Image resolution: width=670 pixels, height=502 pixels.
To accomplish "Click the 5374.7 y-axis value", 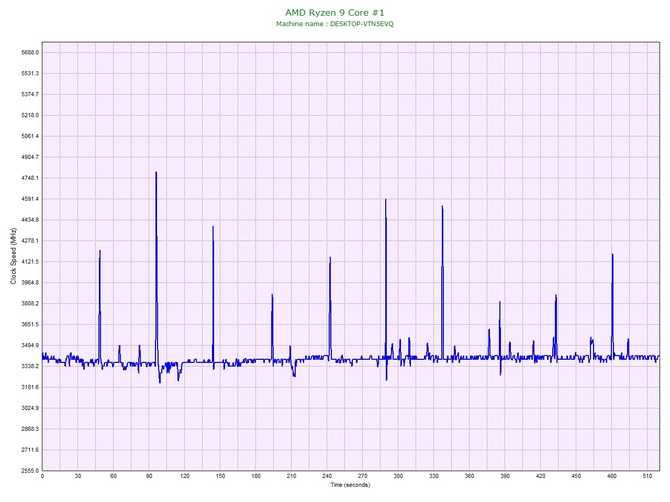I will [30, 94].
